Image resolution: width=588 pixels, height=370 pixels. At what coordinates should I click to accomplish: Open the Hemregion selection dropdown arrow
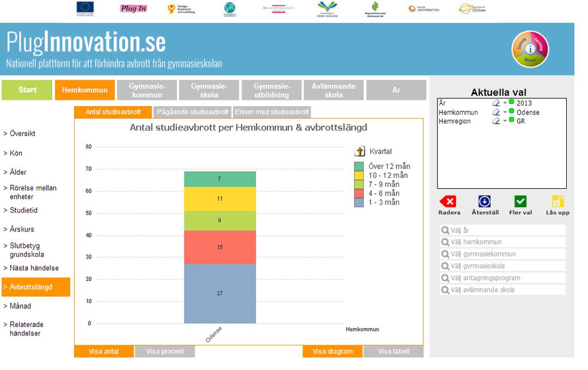[x=505, y=121]
